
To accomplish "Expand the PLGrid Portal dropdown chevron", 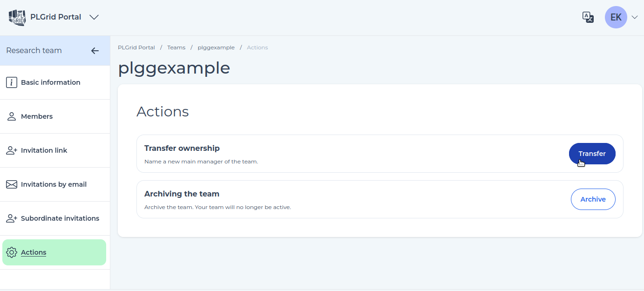I will point(94,17).
